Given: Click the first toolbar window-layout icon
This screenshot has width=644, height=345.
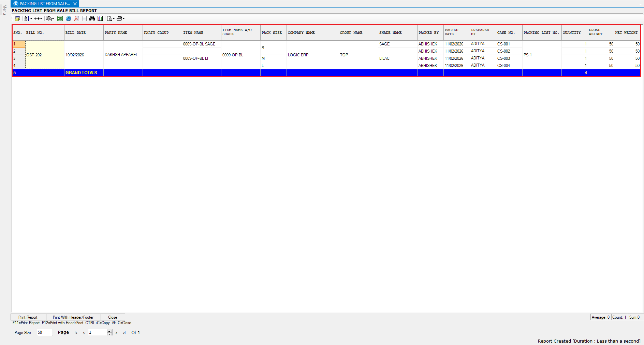Looking at the screenshot, I should pyautogui.click(x=17, y=18).
